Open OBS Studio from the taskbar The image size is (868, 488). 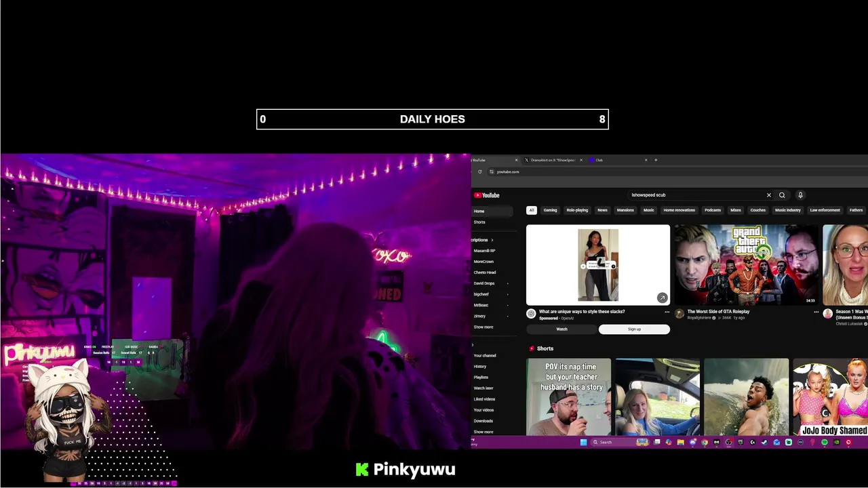click(728, 443)
